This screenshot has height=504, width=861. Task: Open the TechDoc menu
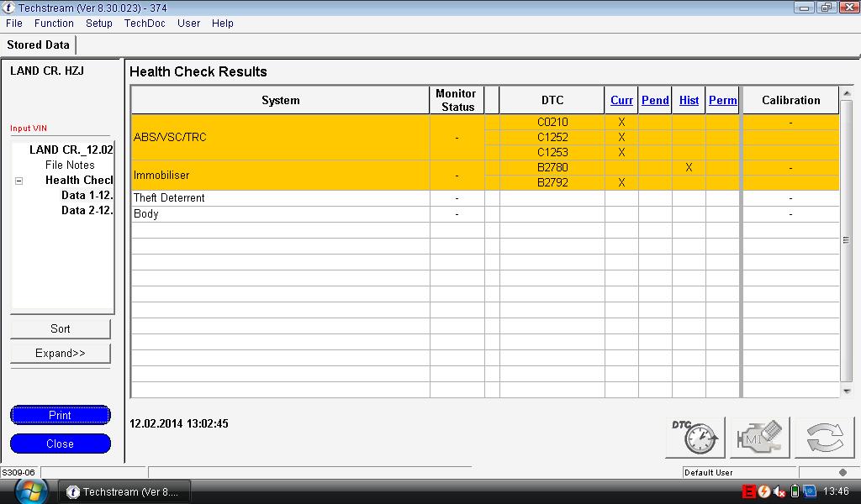145,24
